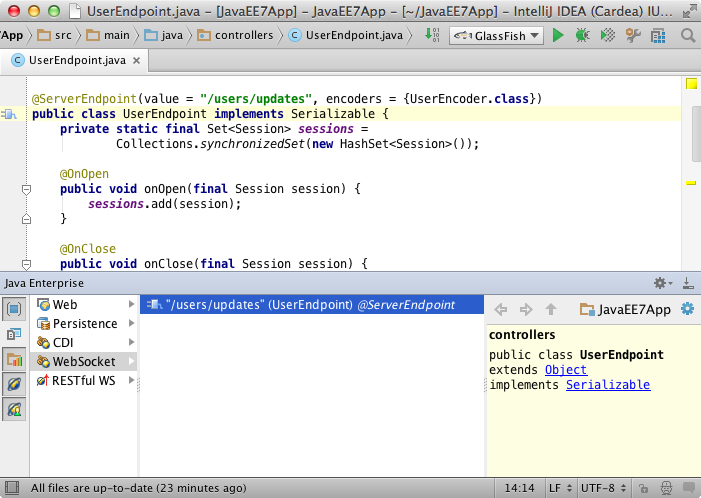This screenshot has height=498, width=701.
Task: Click the blue gear in the documentation pane
Action: [687, 309]
